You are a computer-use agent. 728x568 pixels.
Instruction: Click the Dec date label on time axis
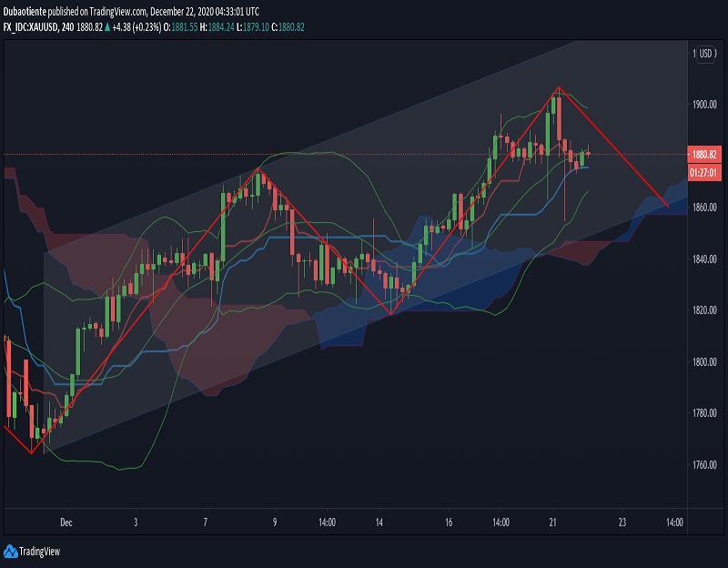tap(66, 522)
